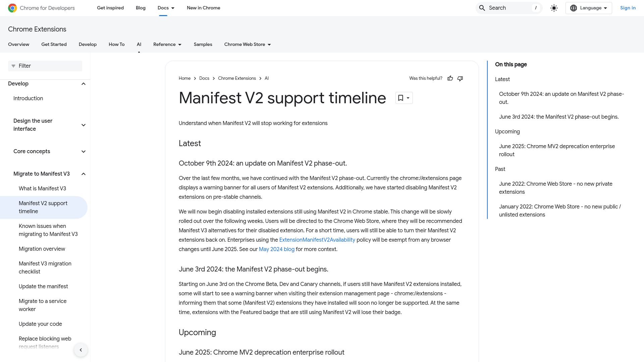Focus the Search input field
Screen dimensions: 644x362
(x=509, y=8)
